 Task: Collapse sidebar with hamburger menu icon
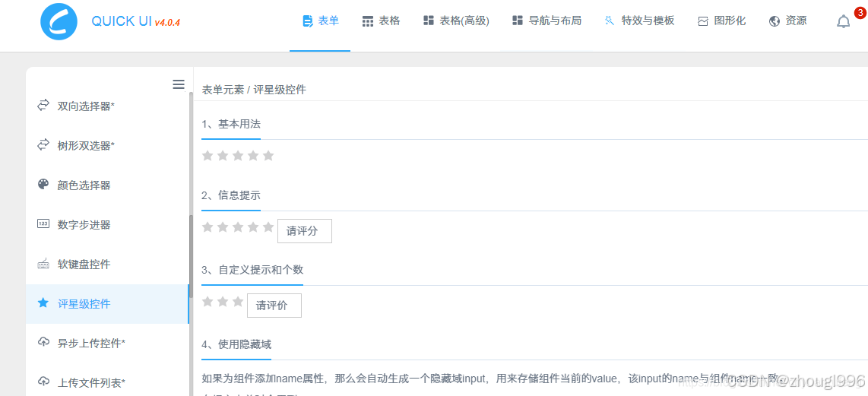179,84
